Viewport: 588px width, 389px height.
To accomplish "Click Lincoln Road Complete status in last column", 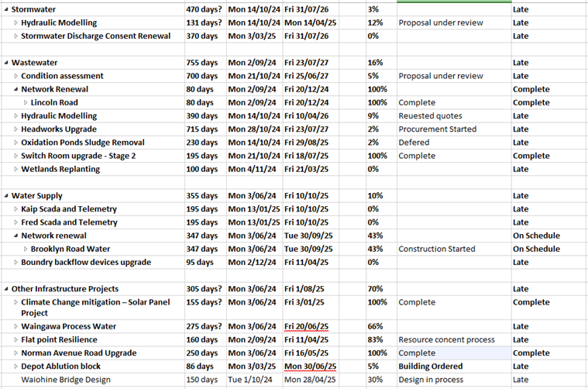I will coord(531,103).
